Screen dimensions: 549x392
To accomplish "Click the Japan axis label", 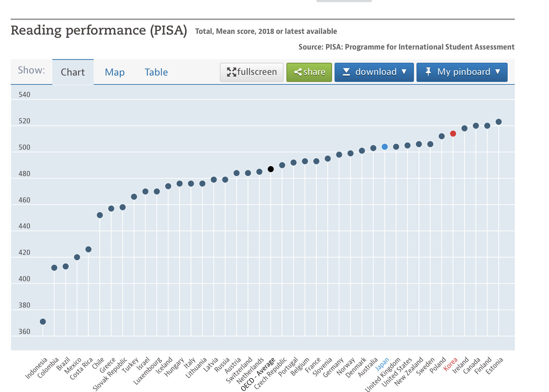I will 382,364.
